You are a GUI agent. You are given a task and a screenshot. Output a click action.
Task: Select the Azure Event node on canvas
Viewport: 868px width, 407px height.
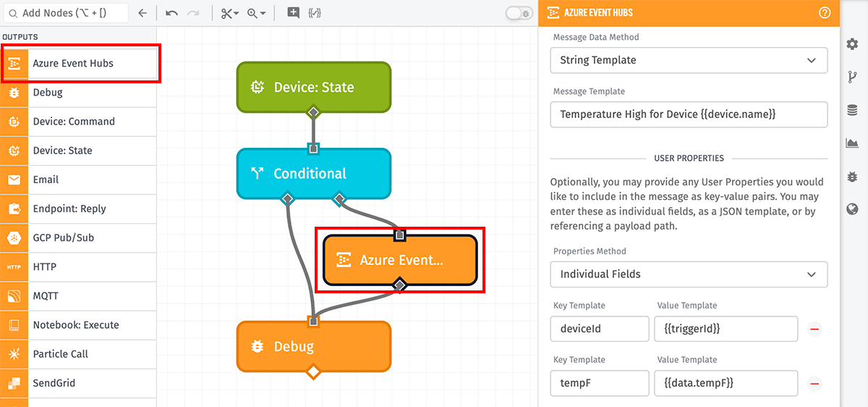[x=400, y=260]
